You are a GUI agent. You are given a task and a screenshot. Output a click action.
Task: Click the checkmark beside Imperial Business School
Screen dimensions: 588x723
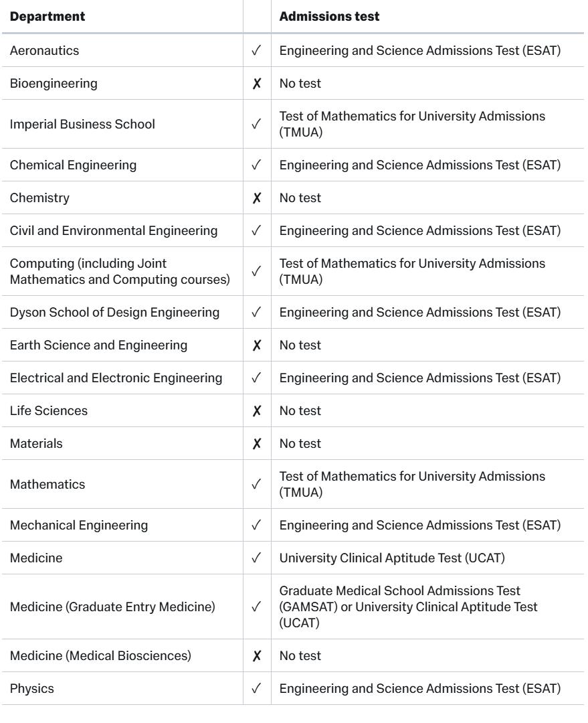[x=257, y=124]
